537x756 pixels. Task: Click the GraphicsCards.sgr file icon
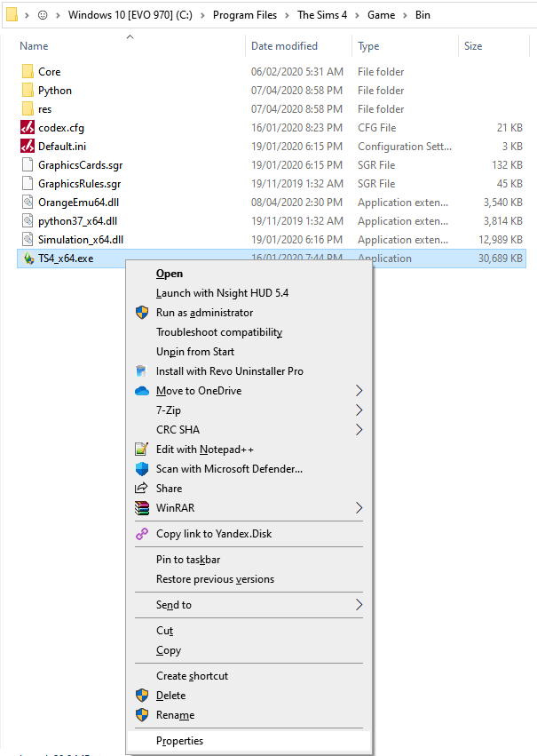coord(28,165)
